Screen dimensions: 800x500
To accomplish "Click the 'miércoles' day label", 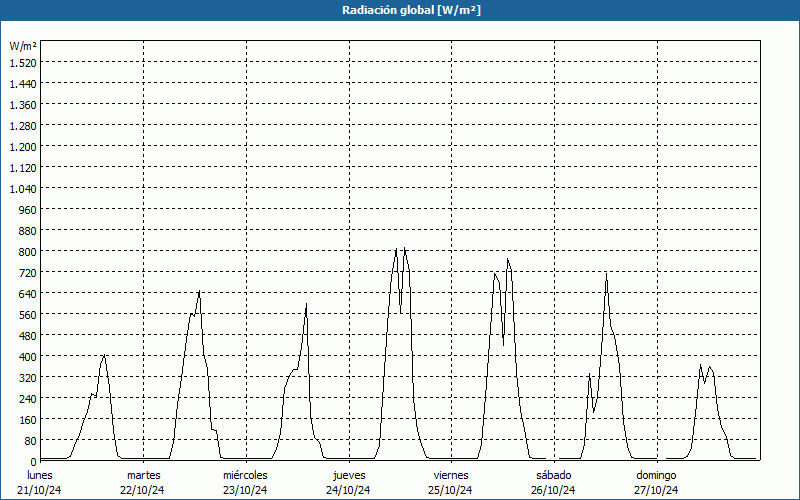I will pos(245,475).
